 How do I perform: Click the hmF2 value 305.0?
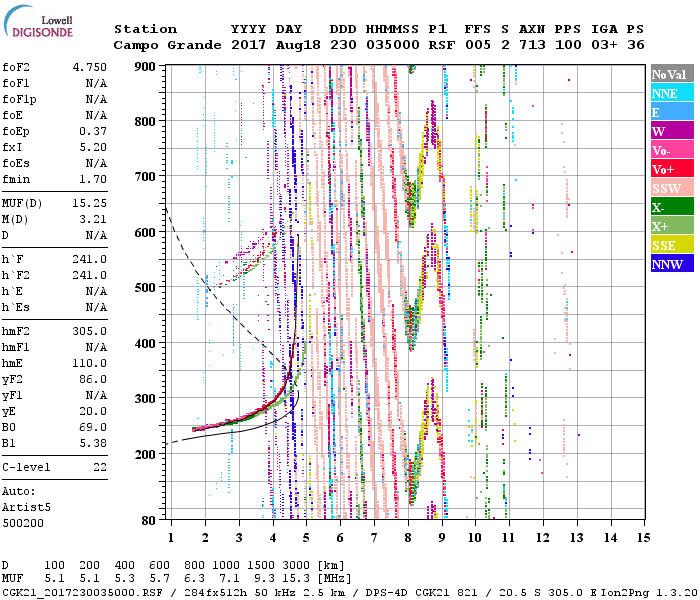tap(90, 332)
